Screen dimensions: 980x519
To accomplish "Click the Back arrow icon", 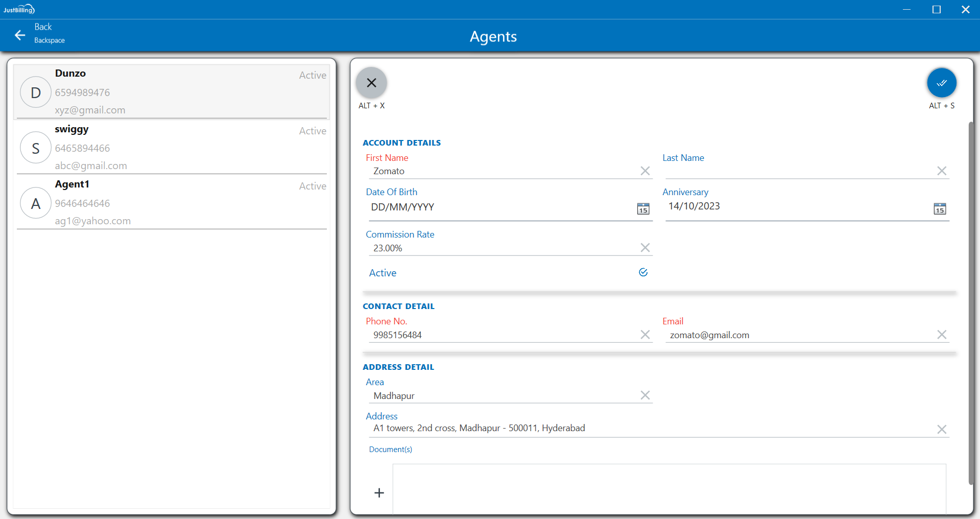I will 20,35.
